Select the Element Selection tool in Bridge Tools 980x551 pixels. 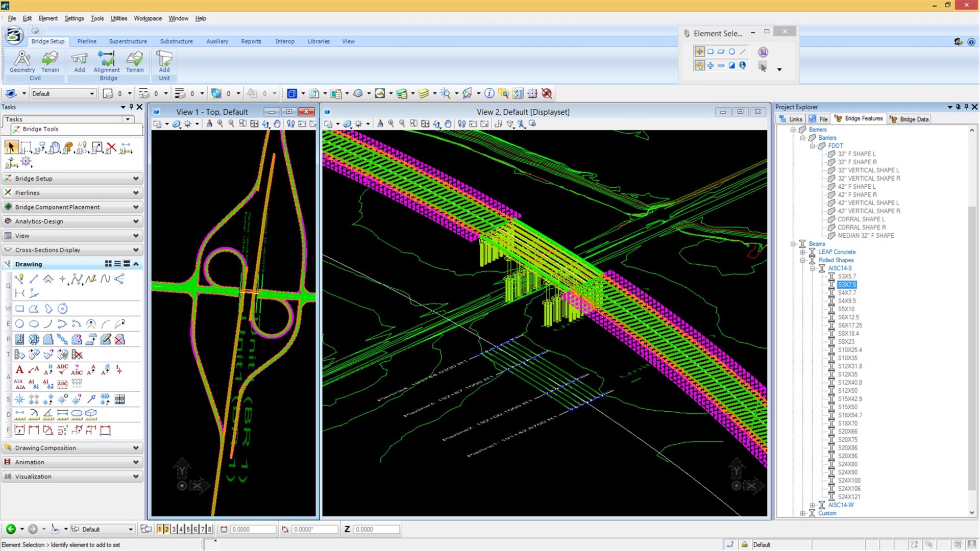pyautogui.click(x=11, y=147)
